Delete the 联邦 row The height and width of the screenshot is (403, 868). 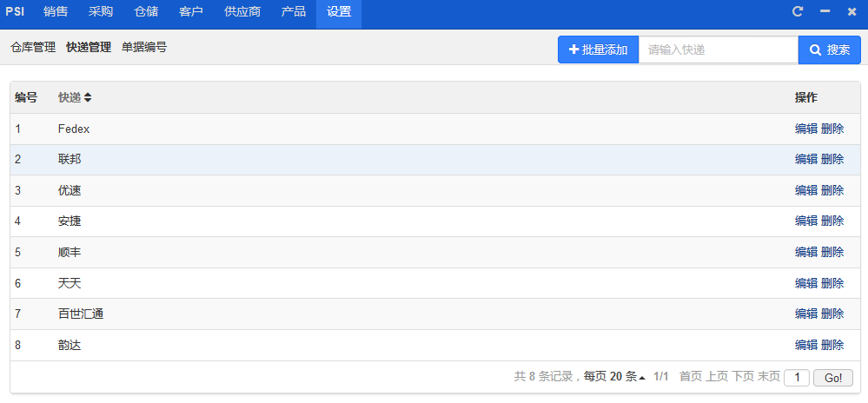tap(832, 160)
